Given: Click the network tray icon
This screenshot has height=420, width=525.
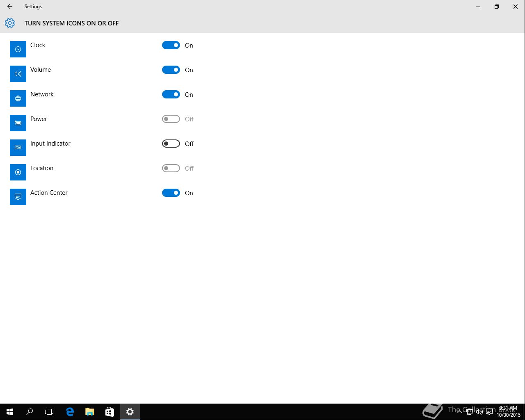Looking at the screenshot, I should click(470, 412).
